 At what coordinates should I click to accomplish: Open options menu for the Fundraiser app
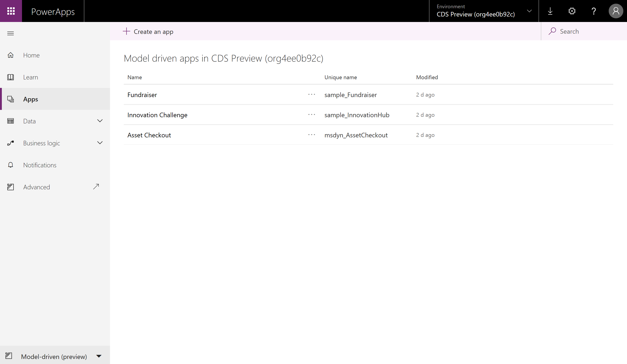(x=311, y=95)
